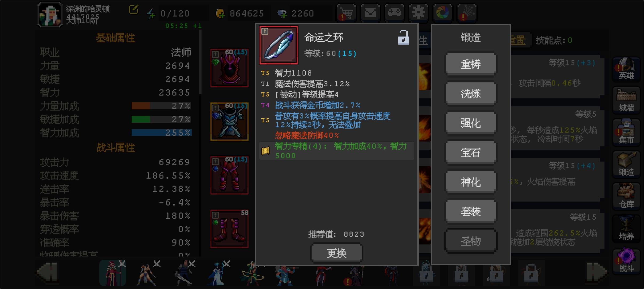Choose the 宝石 gem option

pos(470,153)
